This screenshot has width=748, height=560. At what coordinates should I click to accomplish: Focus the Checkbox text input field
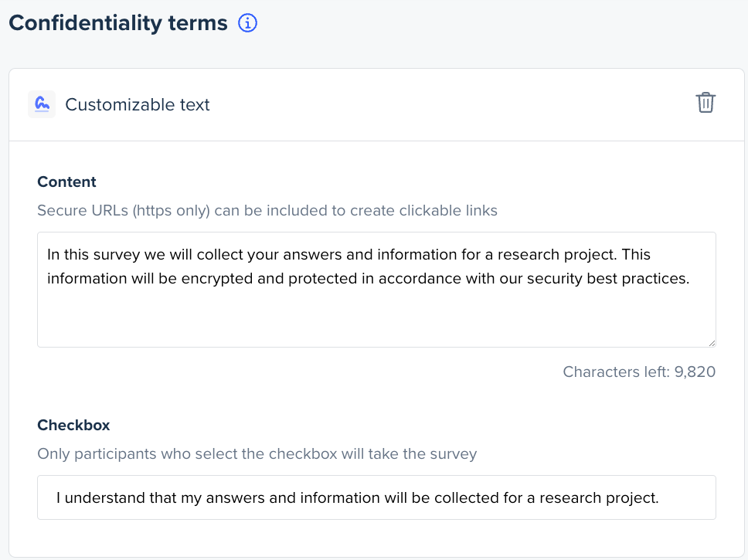click(x=376, y=497)
